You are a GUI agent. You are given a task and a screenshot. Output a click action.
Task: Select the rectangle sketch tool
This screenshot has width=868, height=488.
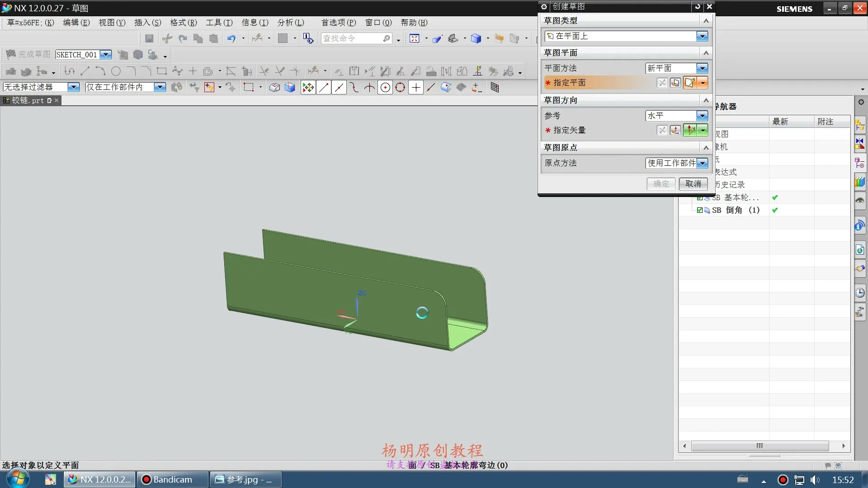point(161,71)
